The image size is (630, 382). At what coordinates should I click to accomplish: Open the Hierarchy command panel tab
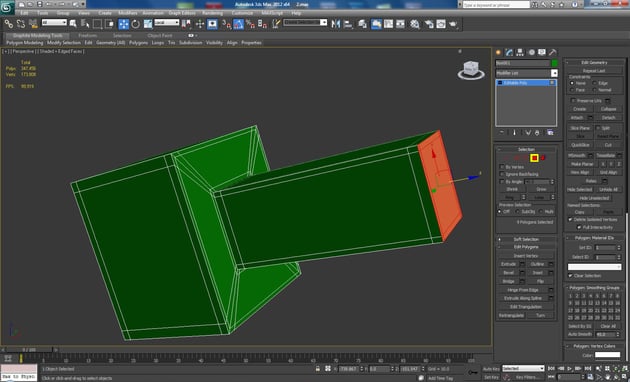[520, 52]
